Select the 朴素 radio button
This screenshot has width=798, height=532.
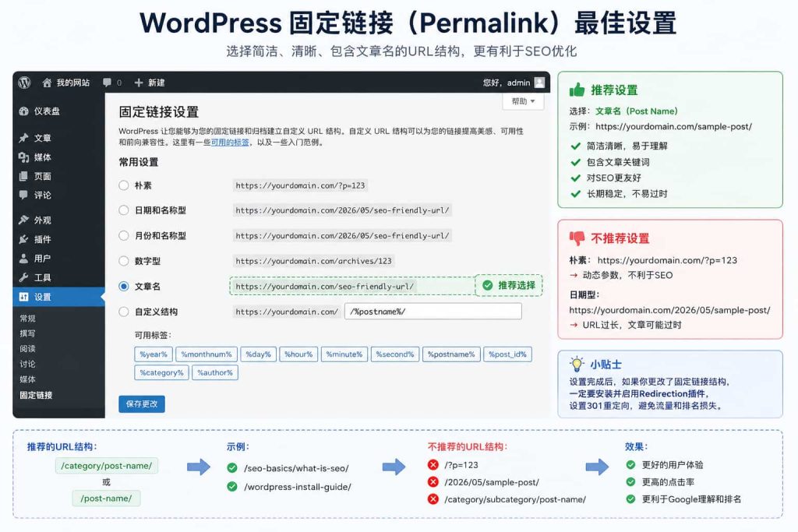124,185
